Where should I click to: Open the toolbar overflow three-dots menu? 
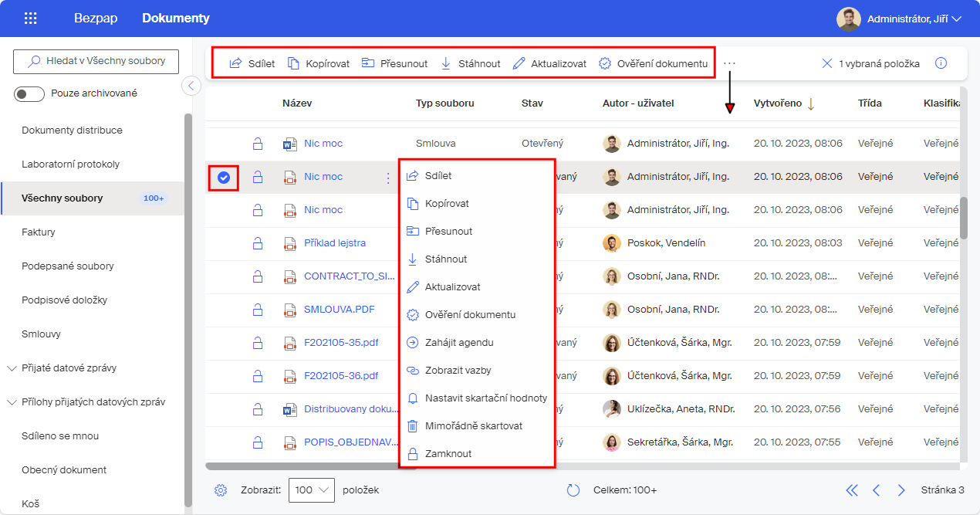[x=730, y=63]
